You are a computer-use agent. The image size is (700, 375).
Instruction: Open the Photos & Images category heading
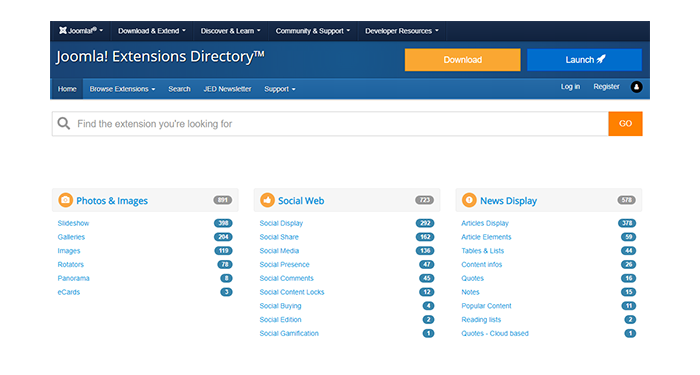click(112, 201)
